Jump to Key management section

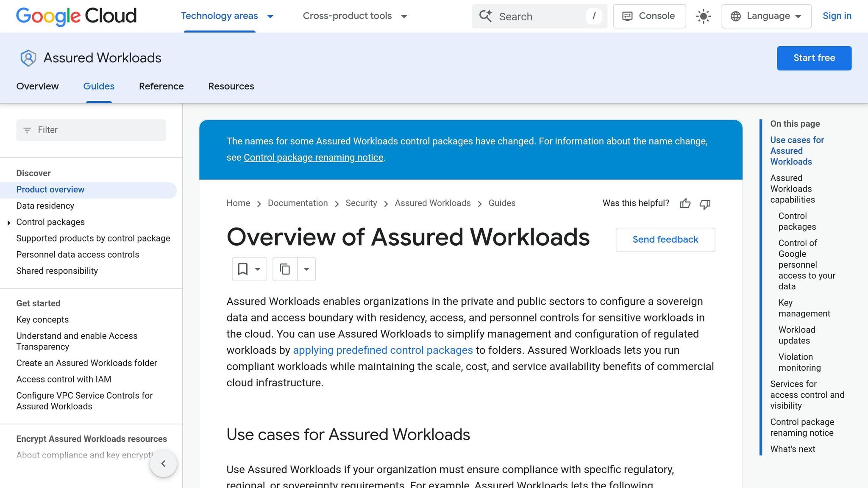point(804,308)
